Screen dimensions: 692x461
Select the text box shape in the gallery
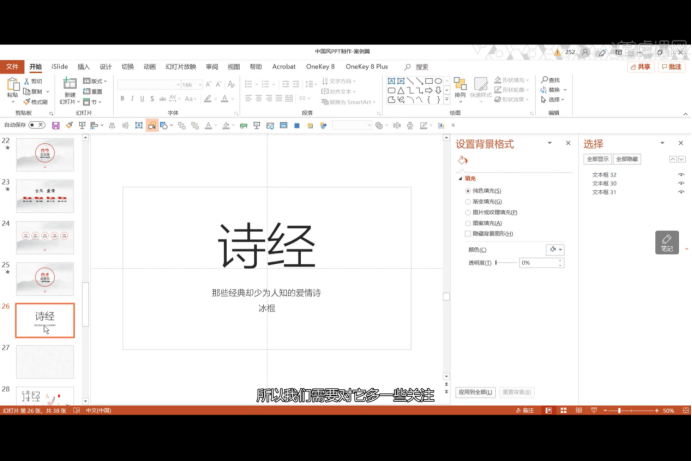(x=391, y=81)
